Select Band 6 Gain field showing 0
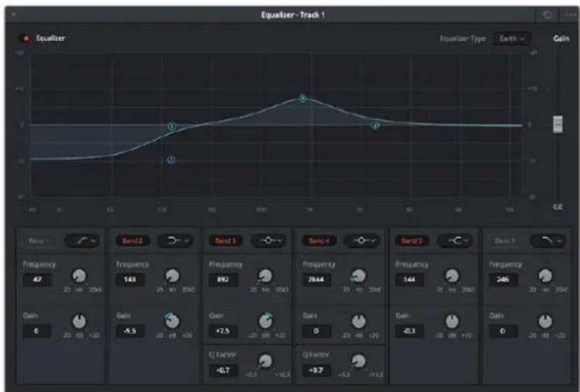This screenshot has height=392, width=580. pyautogui.click(x=503, y=331)
